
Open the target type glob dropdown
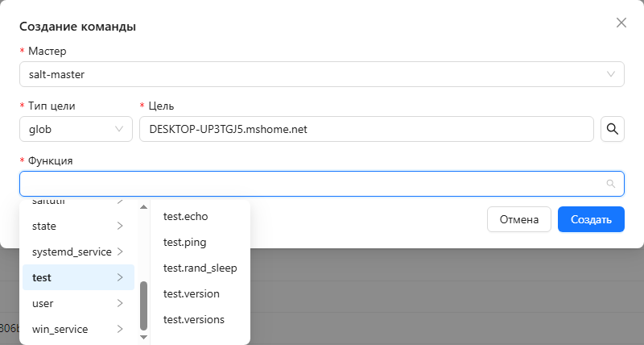click(76, 129)
